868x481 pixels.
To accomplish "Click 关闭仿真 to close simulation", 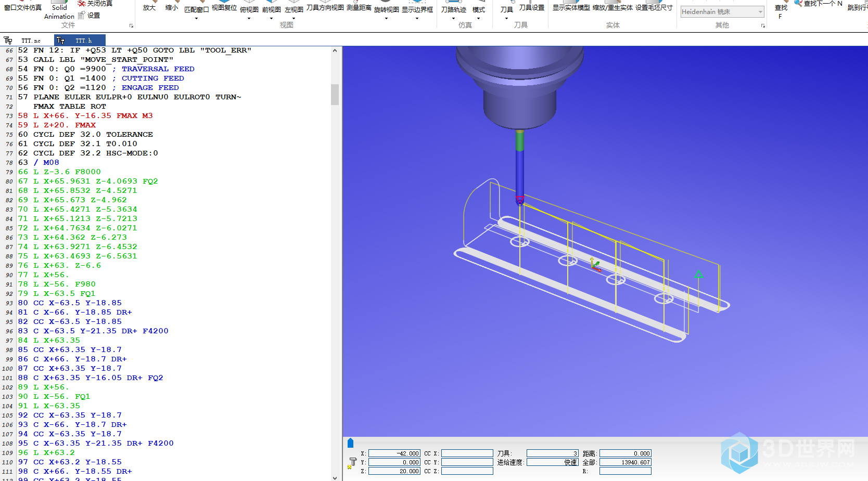I will point(95,4).
